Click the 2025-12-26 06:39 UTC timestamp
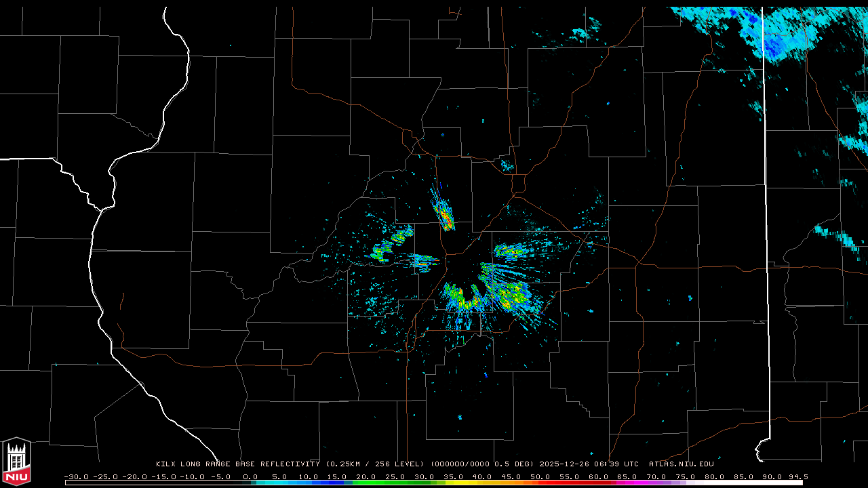This screenshot has width=868, height=488. click(589, 464)
